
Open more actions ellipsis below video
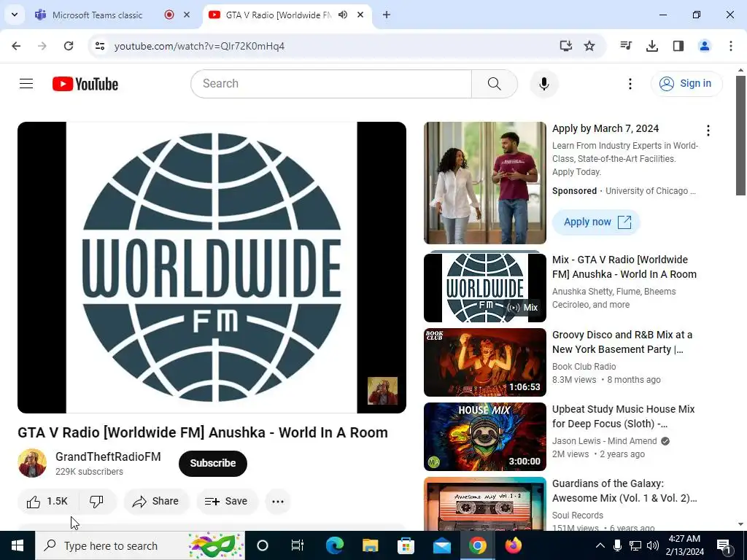pos(278,502)
